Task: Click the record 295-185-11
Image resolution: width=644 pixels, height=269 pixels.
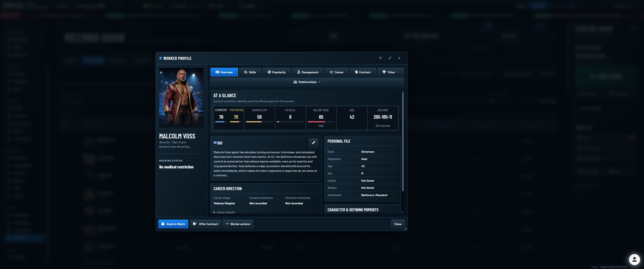Action: pyautogui.click(x=383, y=117)
